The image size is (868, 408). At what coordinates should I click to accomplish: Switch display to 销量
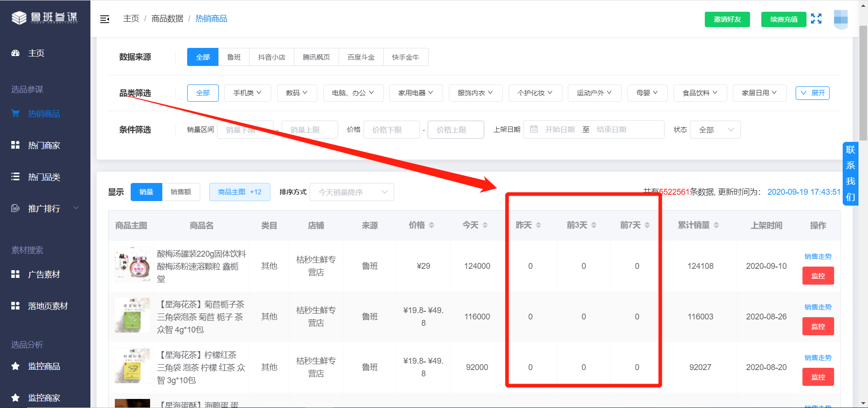click(x=146, y=192)
